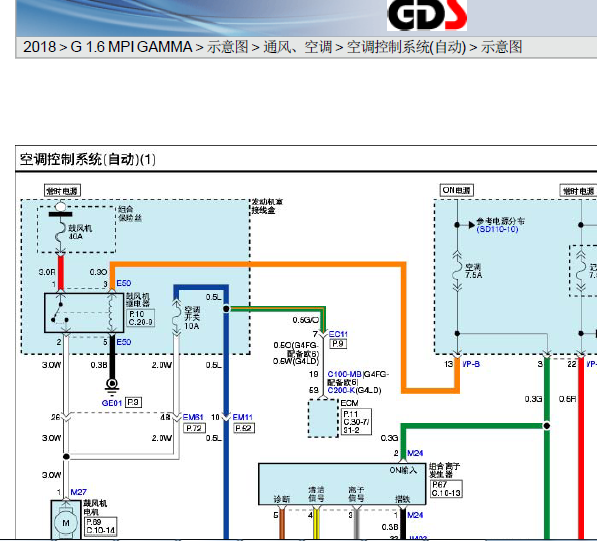This screenshot has width=597, height=541.
Task: Go to 通风、空调 breadcrumb section
Action: coord(298,47)
